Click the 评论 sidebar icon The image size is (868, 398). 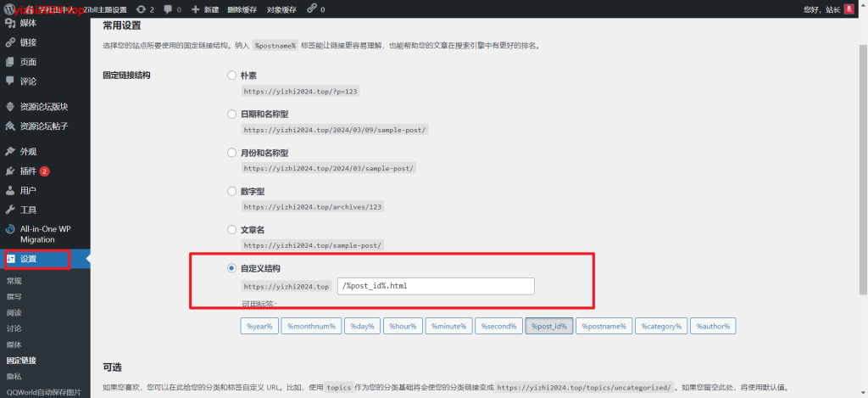pos(10,81)
